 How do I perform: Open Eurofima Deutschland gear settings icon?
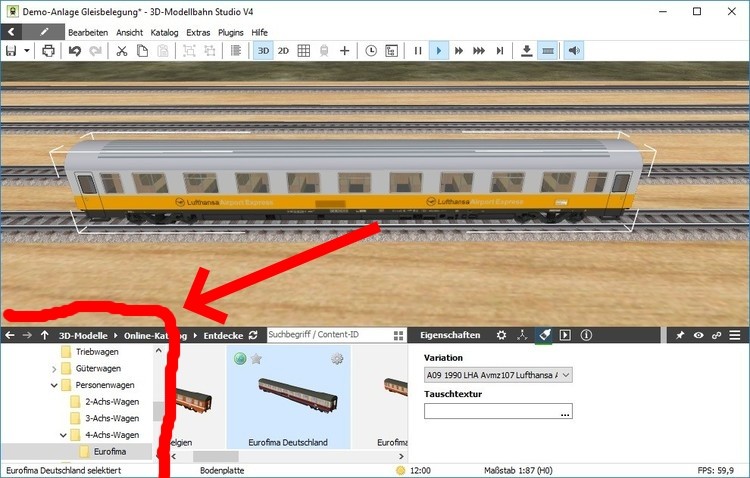click(337, 358)
